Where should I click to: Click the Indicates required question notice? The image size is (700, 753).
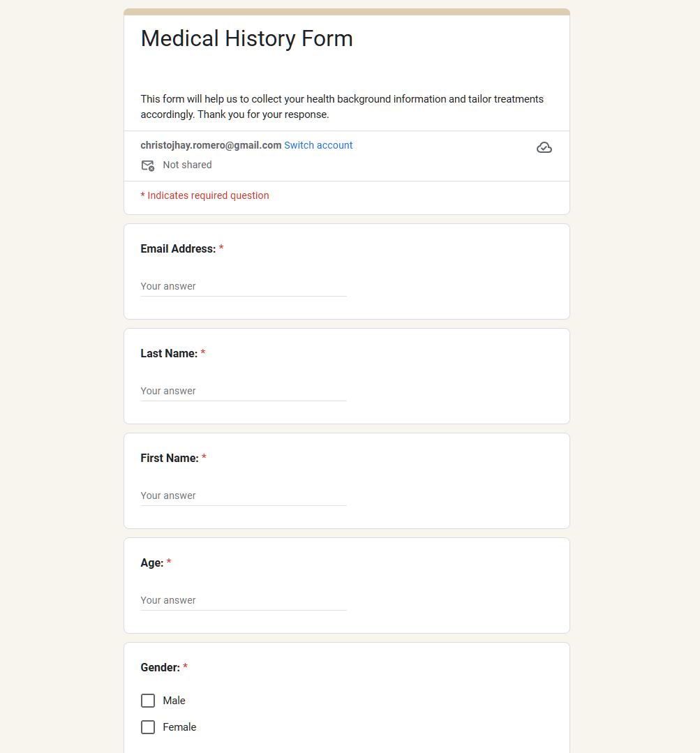pos(204,195)
